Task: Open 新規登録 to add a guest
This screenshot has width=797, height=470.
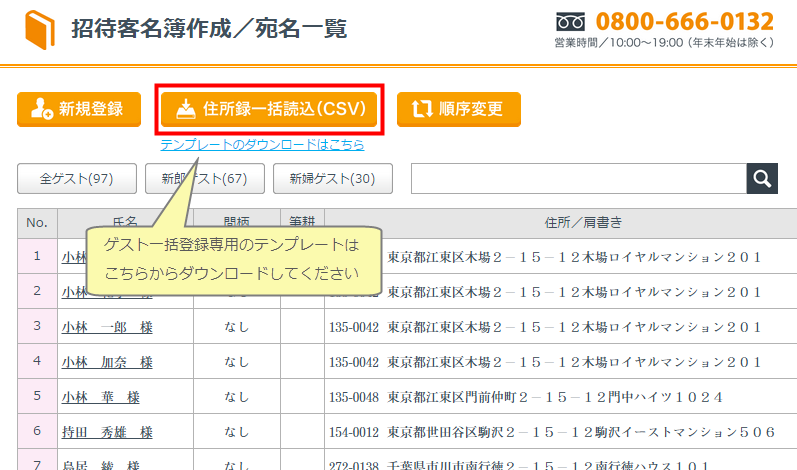Action: [78, 109]
